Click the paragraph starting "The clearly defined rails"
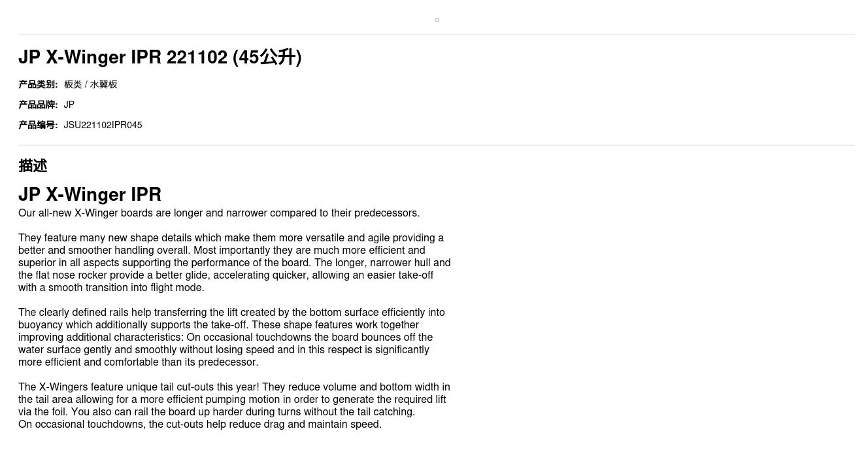 (231, 337)
